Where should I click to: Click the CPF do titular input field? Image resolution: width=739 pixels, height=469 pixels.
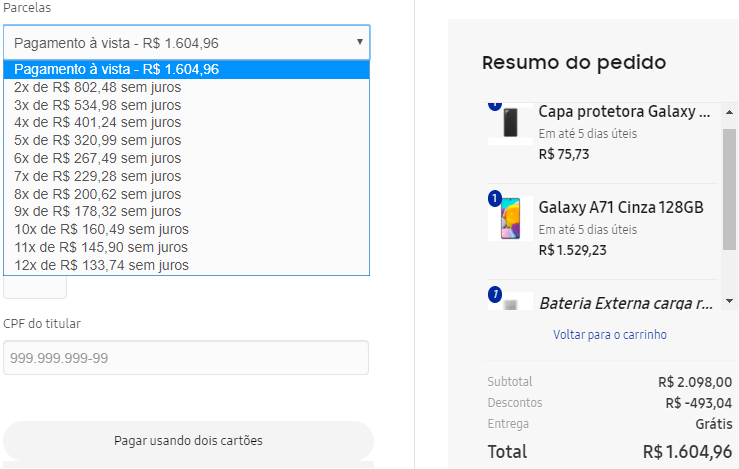186,358
